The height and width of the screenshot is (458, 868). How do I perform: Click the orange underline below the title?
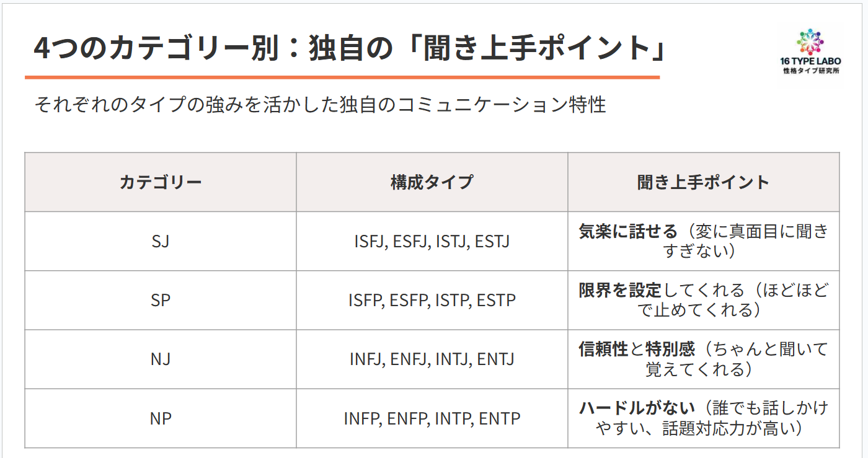[342, 77]
